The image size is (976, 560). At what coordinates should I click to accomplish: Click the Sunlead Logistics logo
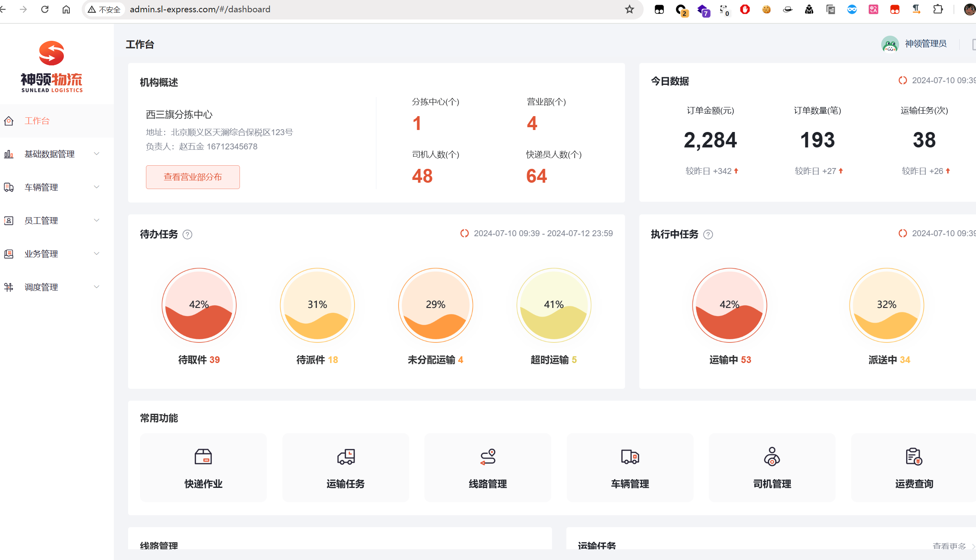52,67
